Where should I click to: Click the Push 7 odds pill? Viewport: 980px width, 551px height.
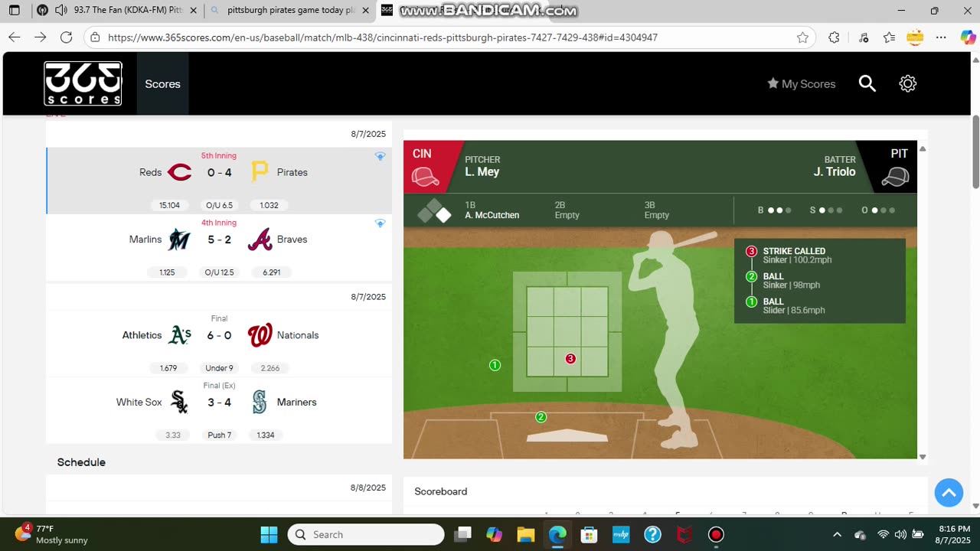tap(219, 435)
